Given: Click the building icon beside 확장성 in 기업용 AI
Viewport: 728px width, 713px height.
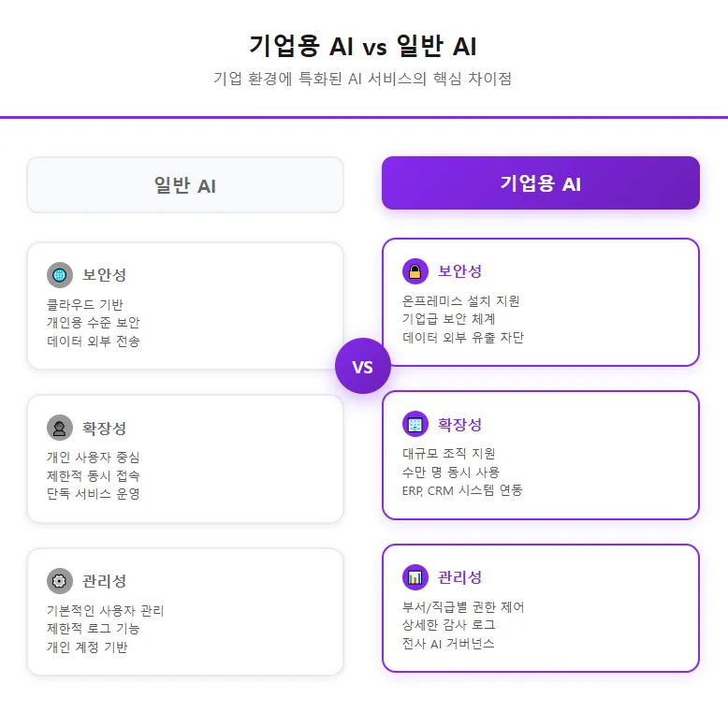Looking at the screenshot, I should click(415, 424).
